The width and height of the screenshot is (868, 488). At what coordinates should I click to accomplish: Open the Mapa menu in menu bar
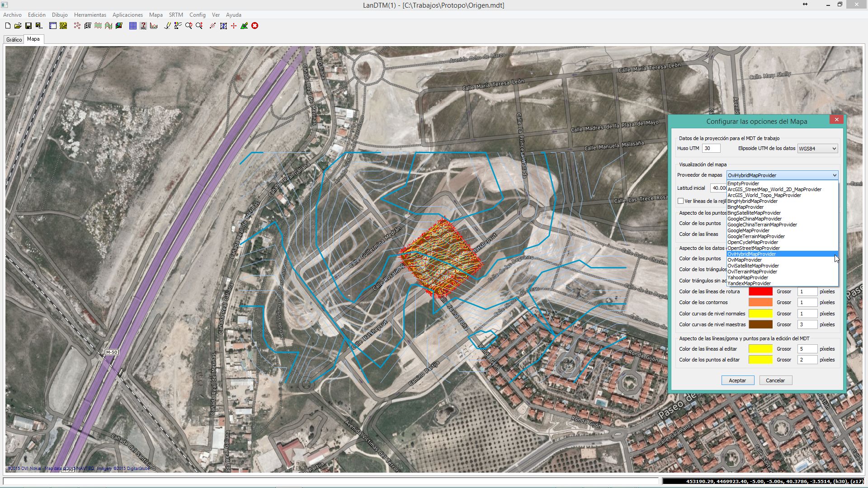pos(156,15)
